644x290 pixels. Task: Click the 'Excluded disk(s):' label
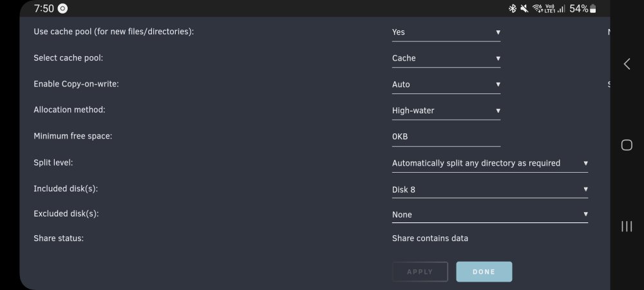[66, 214]
